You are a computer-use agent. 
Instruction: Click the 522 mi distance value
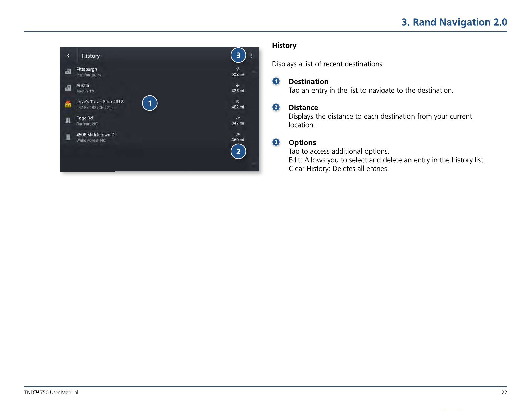click(x=238, y=74)
